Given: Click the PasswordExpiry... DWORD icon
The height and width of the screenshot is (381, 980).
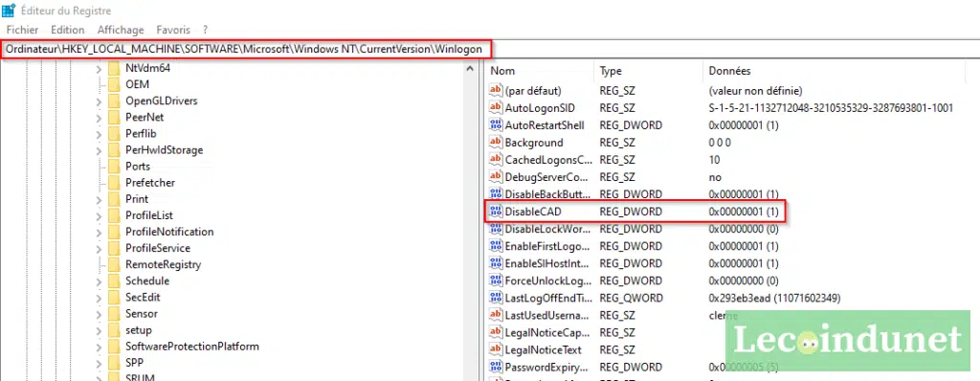Looking at the screenshot, I should click(x=496, y=367).
